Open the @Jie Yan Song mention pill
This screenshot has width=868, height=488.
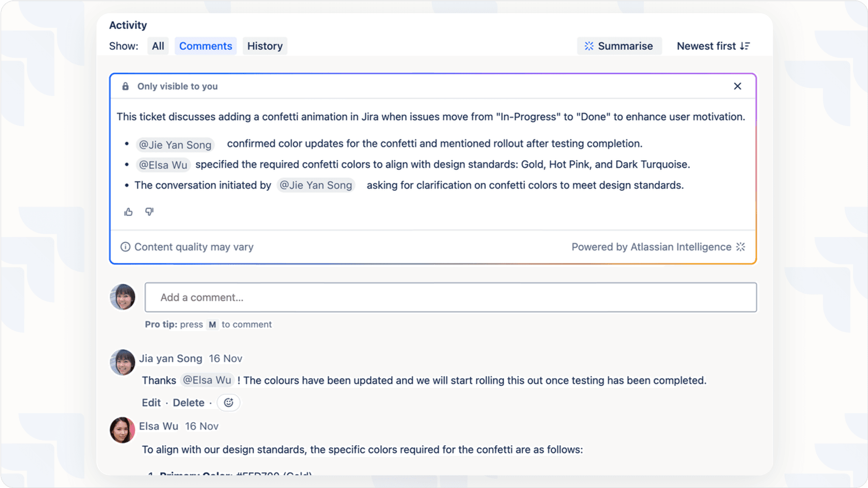[x=175, y=145]
